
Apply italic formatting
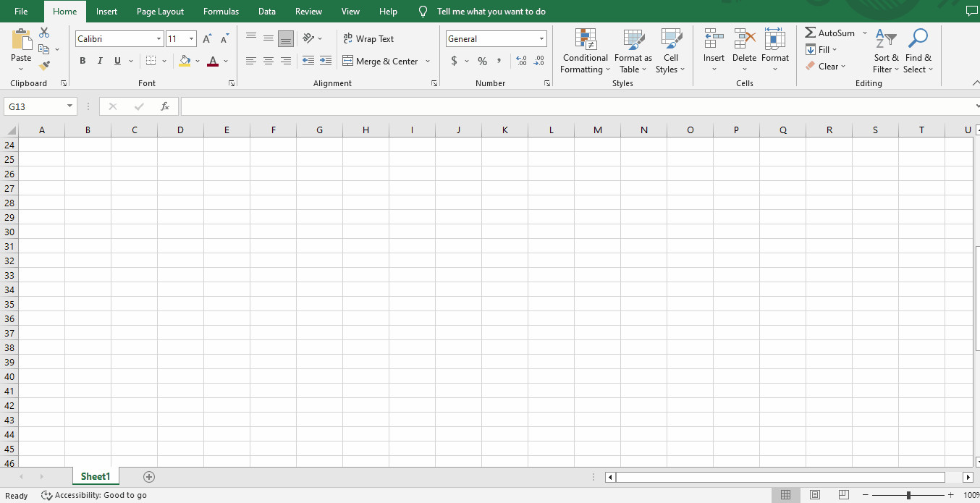click(100, 61)
